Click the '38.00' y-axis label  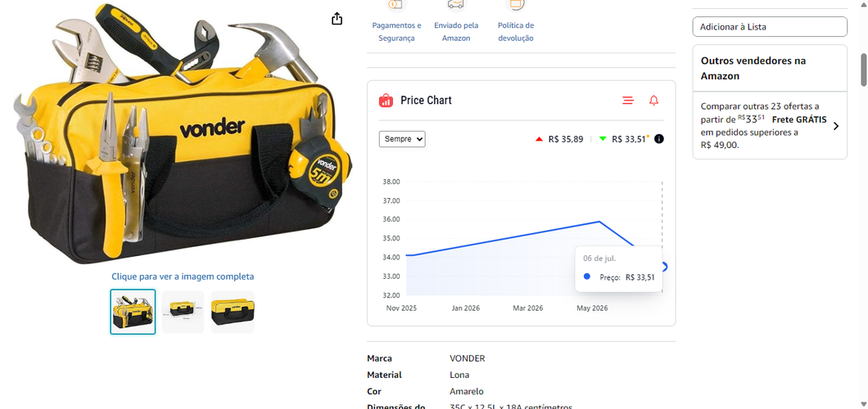(x=391, y=182)
